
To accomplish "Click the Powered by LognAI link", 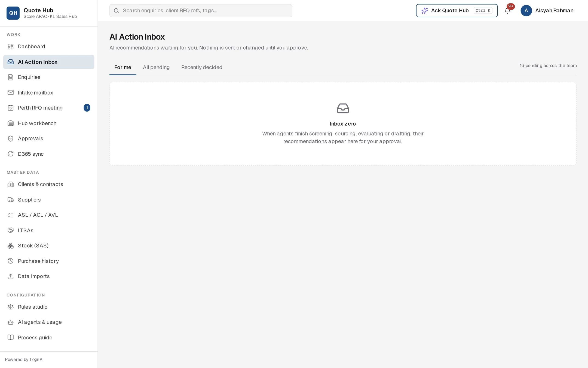I will 24,359.
